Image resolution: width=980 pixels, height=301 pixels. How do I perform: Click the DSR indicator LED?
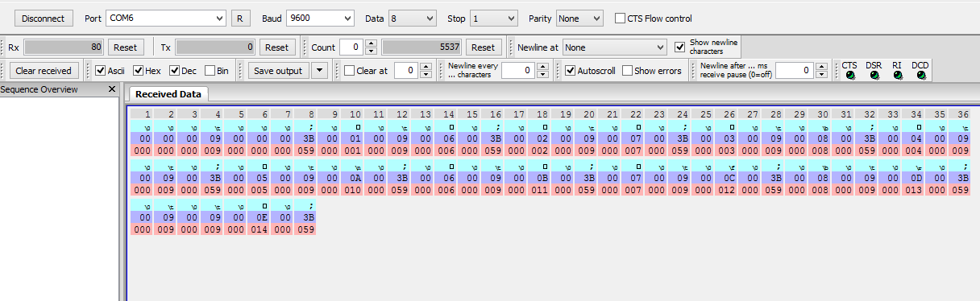click(874, 76)
